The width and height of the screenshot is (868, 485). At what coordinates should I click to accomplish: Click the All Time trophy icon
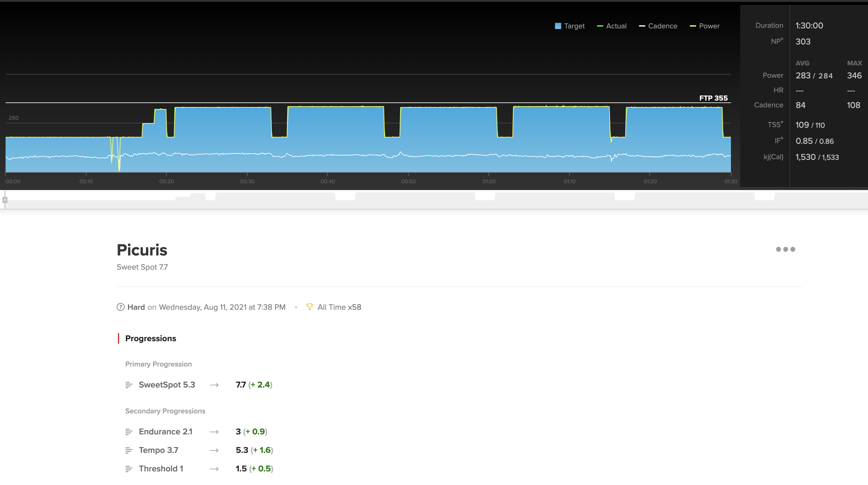pos(309,306)
